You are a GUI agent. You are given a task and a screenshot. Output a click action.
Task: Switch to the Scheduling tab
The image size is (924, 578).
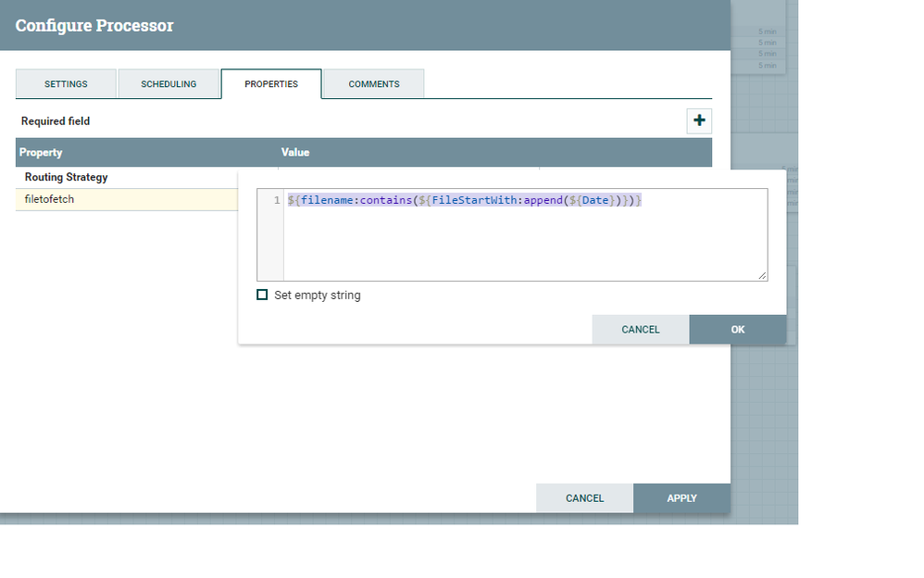tap(169, 83)
